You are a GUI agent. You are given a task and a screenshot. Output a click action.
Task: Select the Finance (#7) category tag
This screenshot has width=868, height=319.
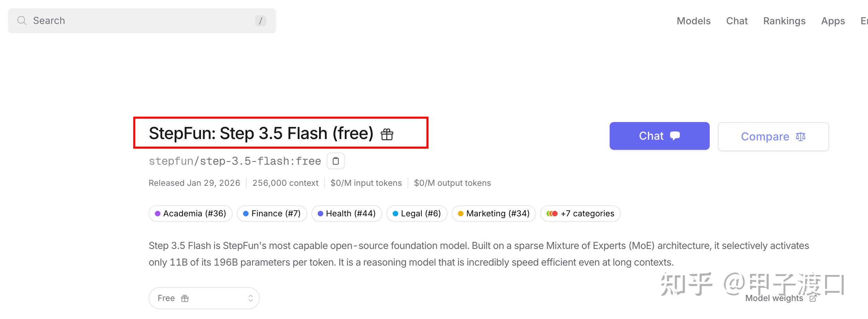click(272, 214)
